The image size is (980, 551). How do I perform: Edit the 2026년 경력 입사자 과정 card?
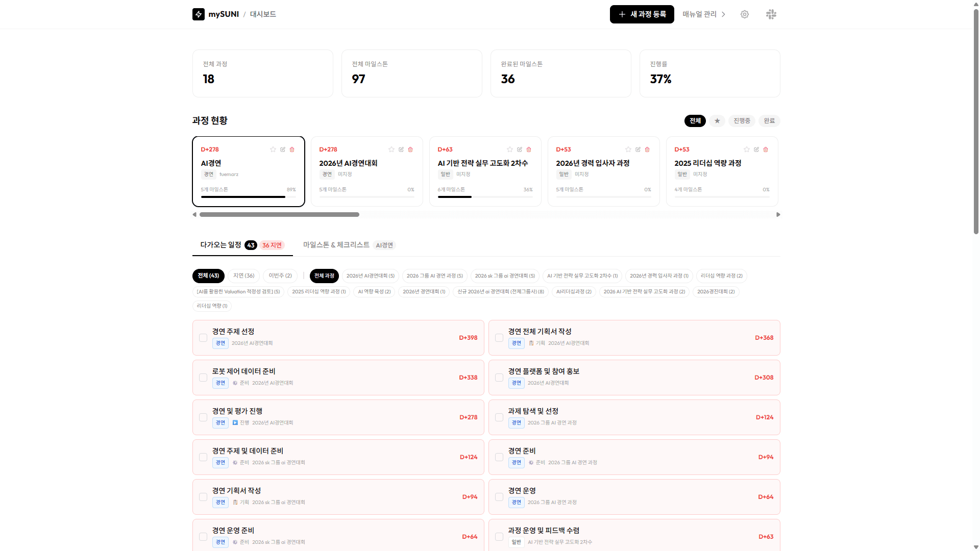(638, 149)
